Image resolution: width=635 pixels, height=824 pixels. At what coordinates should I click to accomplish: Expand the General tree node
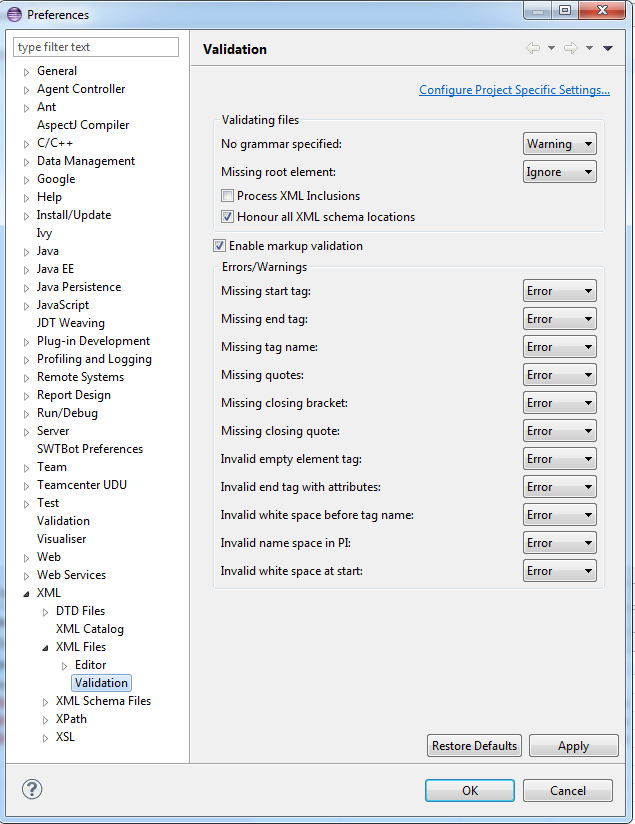pyautogui.click(x=26, y=72)
